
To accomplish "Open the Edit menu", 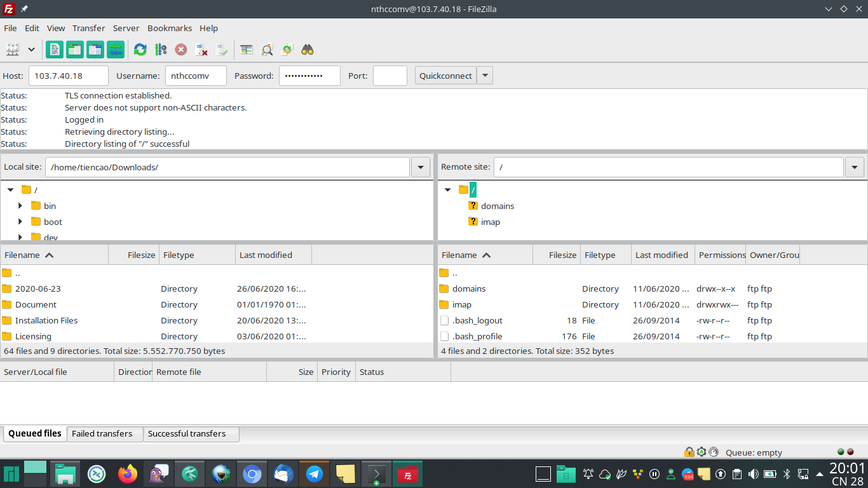I will [x=32, y=28].
